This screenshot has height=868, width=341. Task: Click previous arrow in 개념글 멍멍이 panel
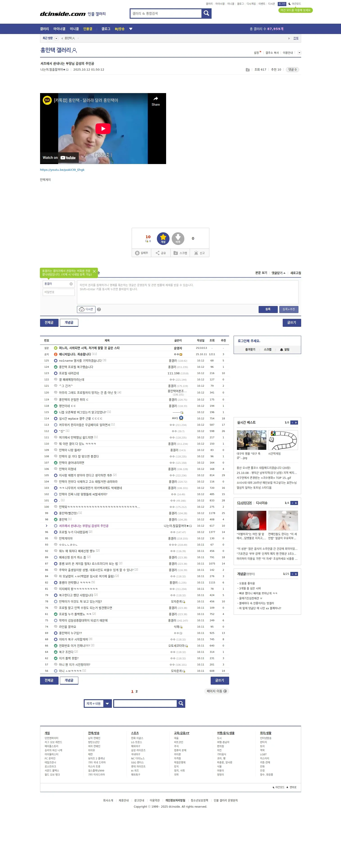point(292,574)
